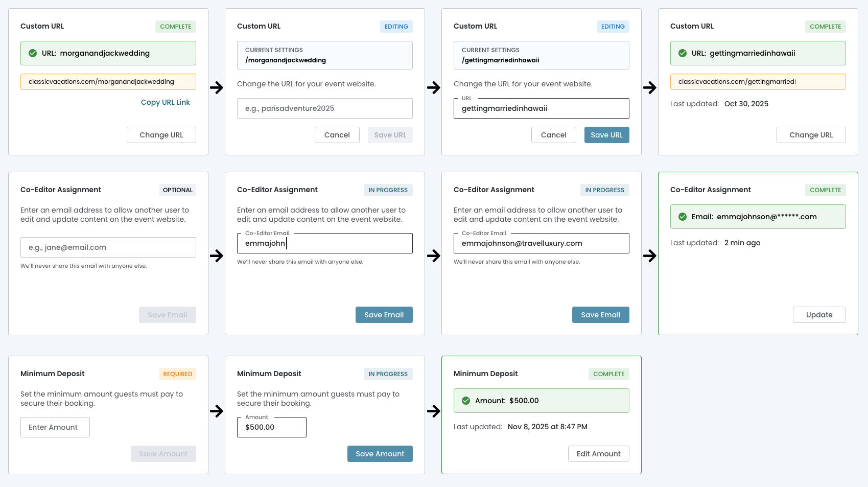This screenshot has height=487, width=868.
Task: Click green checkmark beside morganandjackwedding URL
Action: coord(33,53)
